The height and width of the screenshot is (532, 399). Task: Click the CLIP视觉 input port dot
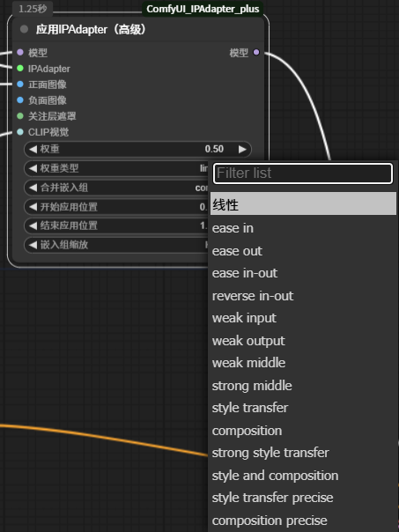tap(20, 131)
